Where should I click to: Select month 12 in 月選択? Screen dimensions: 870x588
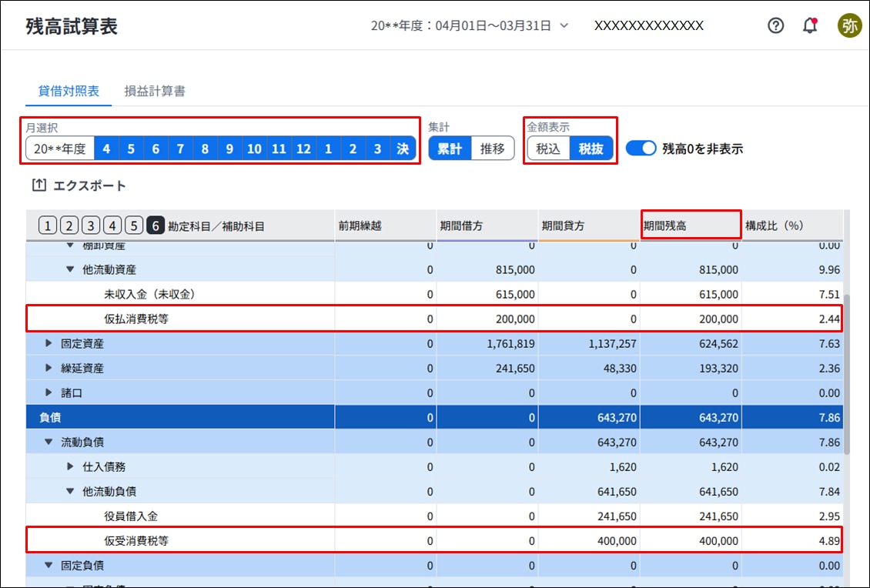303,149
